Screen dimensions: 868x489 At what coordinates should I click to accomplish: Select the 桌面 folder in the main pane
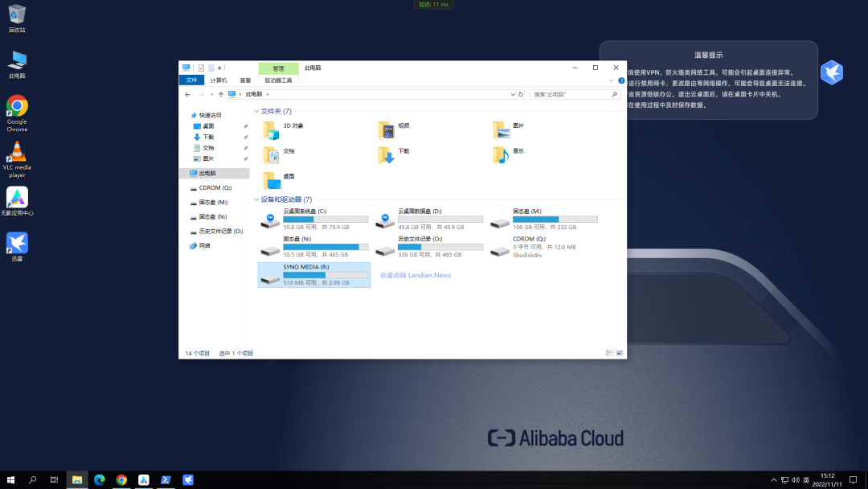tap(278, 180)
